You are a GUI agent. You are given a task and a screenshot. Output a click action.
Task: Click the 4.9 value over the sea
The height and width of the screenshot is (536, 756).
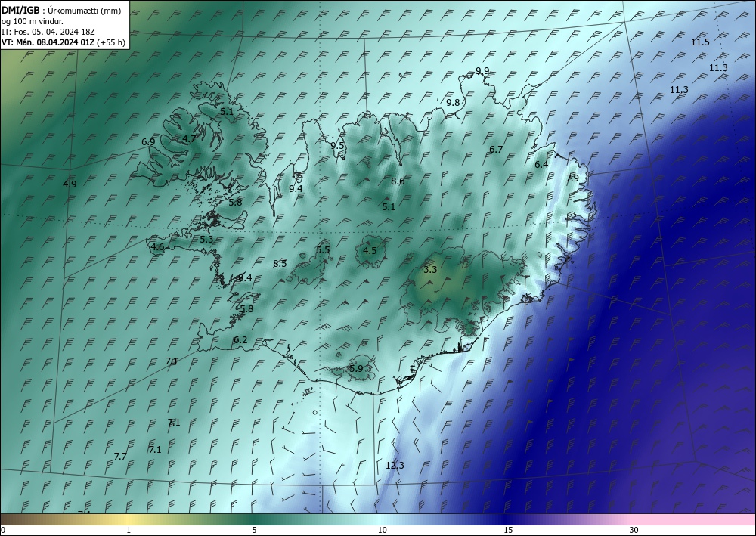click(70, 184)
